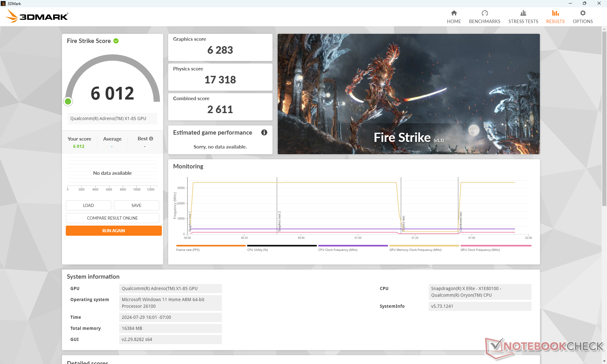This screenshot has height=364, width=607.
Task: Click info icon next to Best score
Action: click(x=151, y=138)
